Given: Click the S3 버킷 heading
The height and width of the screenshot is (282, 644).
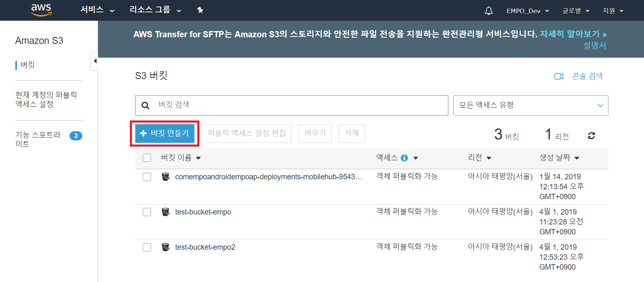Looking at the screenshot, I should click(151, 76).
